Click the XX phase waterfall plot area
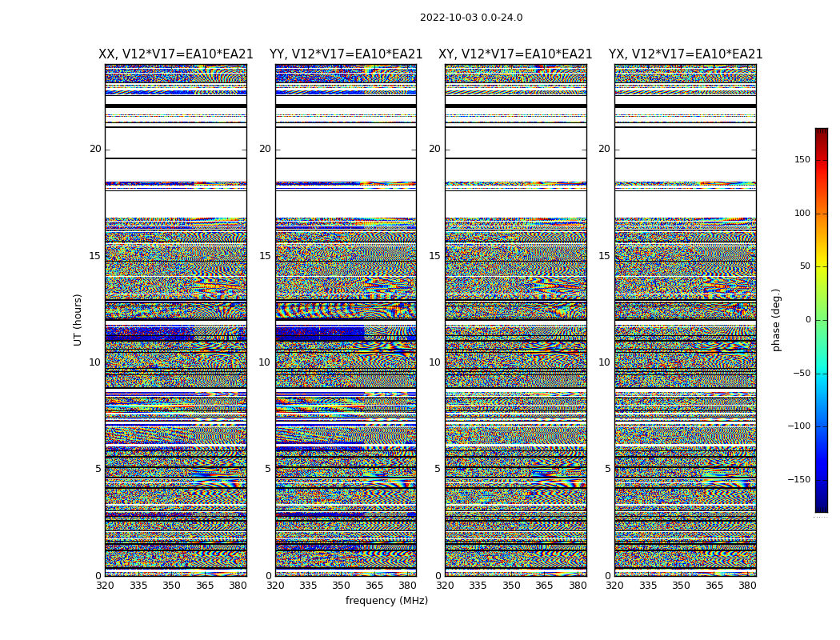The width and height of the screenshot is (840, 640). click(176, 320)
